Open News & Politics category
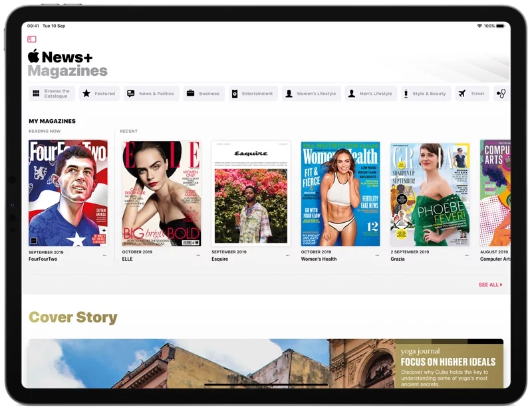 tap(152, 93)
